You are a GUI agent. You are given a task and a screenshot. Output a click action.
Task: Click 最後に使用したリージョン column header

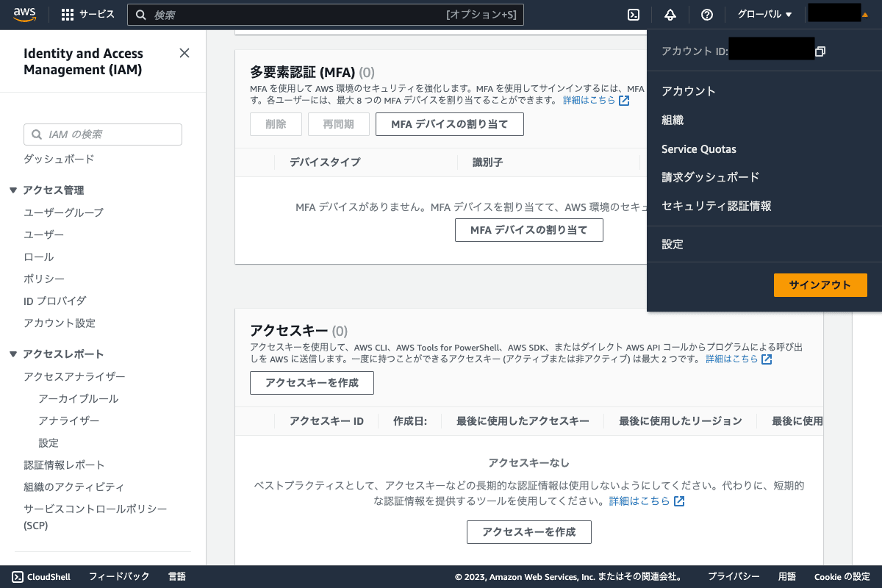pos(681,421)
